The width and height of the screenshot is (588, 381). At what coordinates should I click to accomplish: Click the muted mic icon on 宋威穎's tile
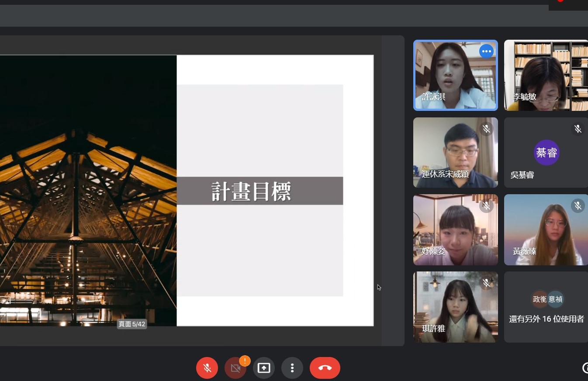486,129
